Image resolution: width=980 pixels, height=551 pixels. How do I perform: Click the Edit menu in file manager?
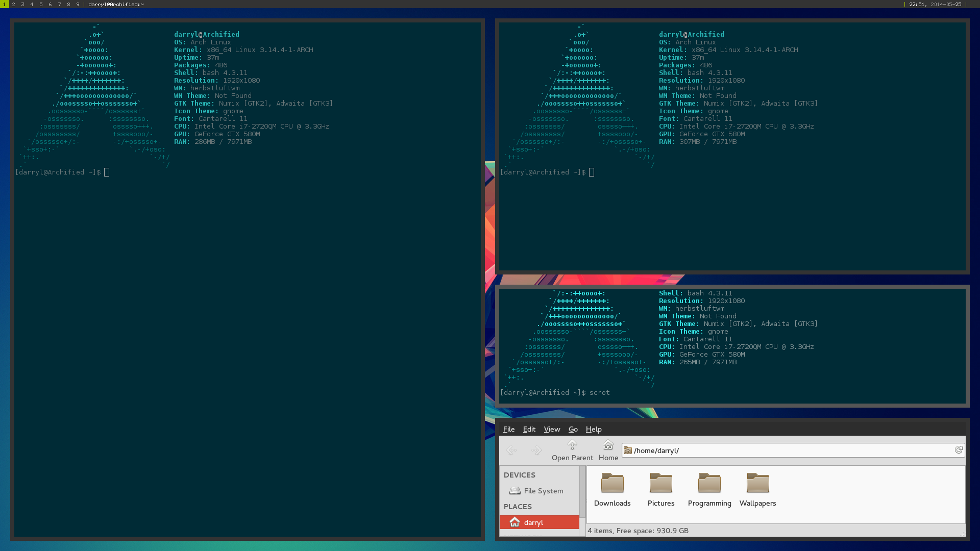[529, 429]
